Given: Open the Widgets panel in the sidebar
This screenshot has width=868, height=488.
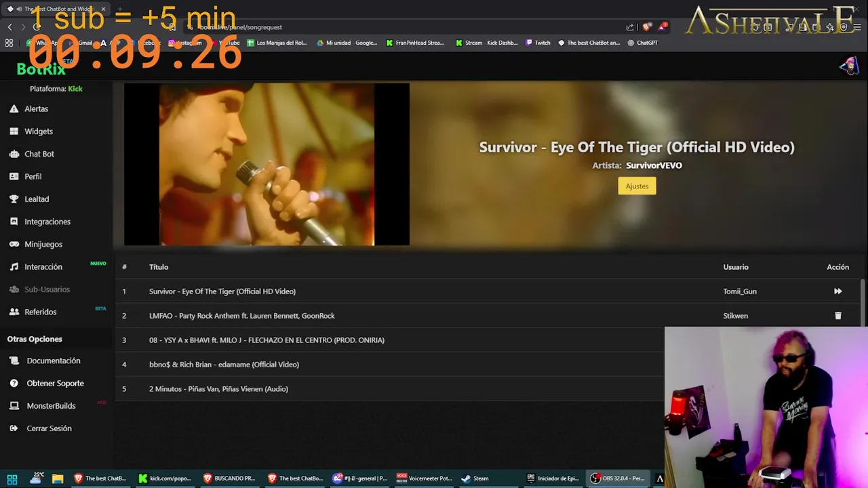Looking at the screenshot, I should [31, 131].
